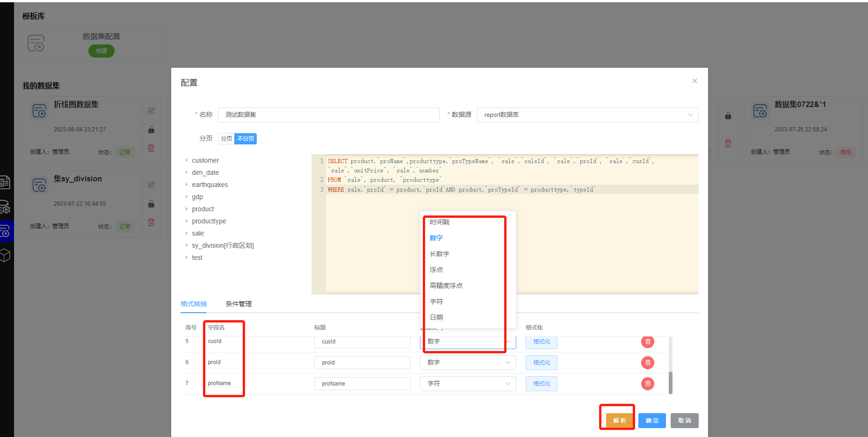This screenshot has width=868, height=437.
Task: Click the red delete icon in the proName row
Action: 648,384
